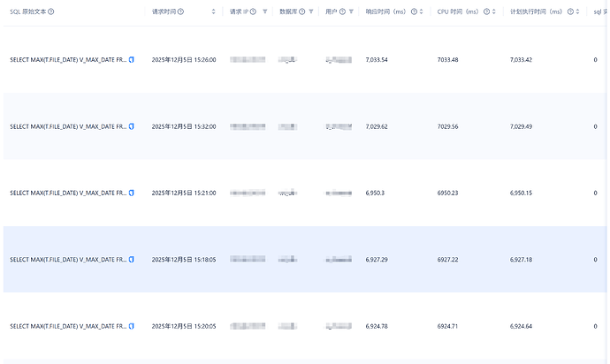
Task: Copy SQL text of the 15:20:05 row
Action: tap(132, 326)
